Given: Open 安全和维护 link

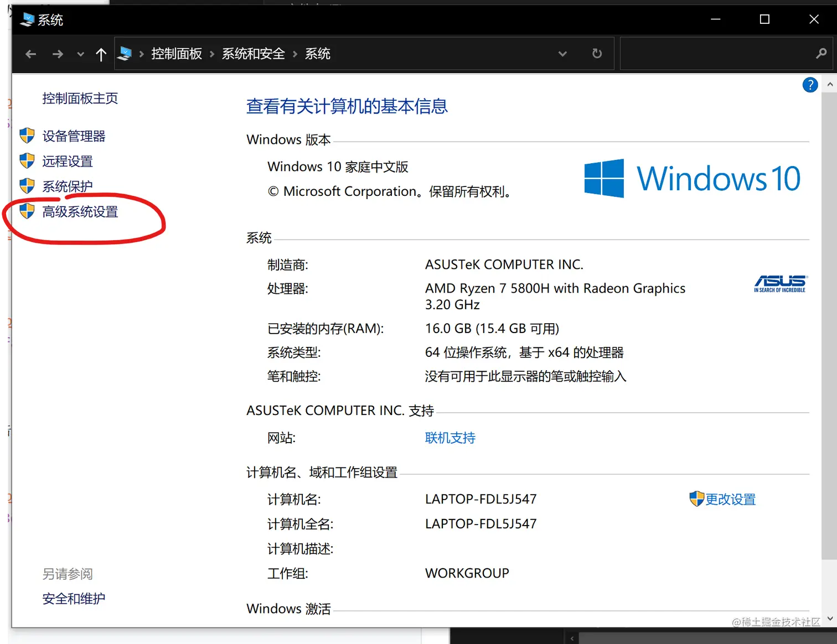Looking at the screenshot, I should (74, 599).
